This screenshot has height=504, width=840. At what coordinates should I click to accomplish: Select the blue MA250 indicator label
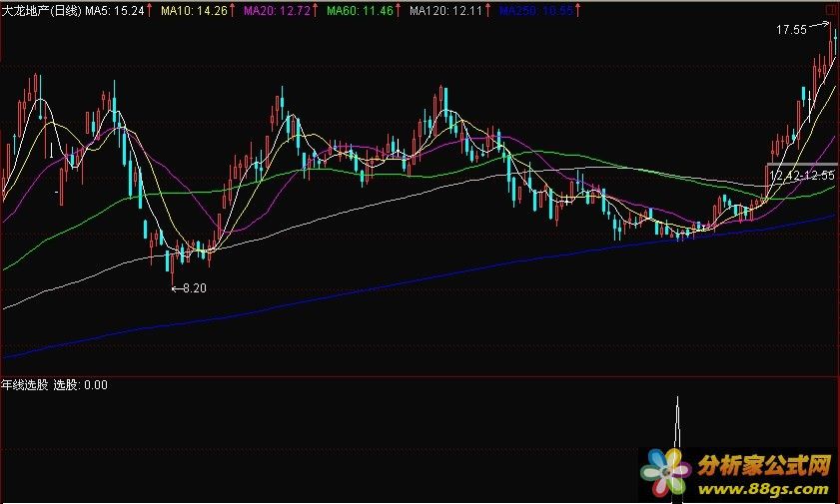click(x=536, y=11)
